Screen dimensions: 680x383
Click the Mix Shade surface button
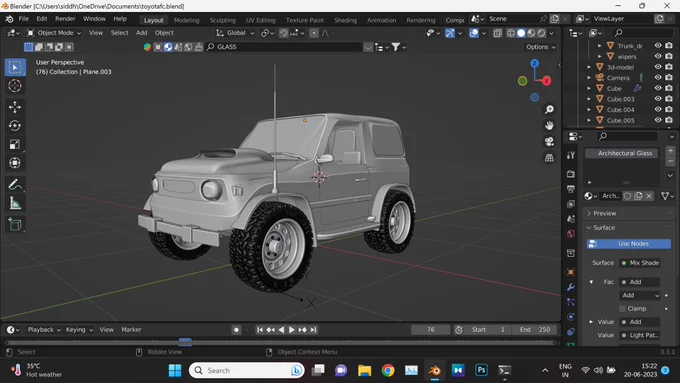640,263
